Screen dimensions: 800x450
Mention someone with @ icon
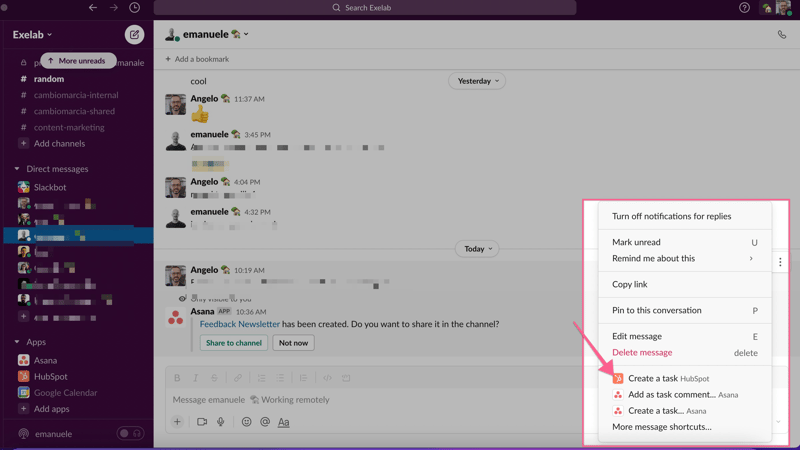coord(265,422)
